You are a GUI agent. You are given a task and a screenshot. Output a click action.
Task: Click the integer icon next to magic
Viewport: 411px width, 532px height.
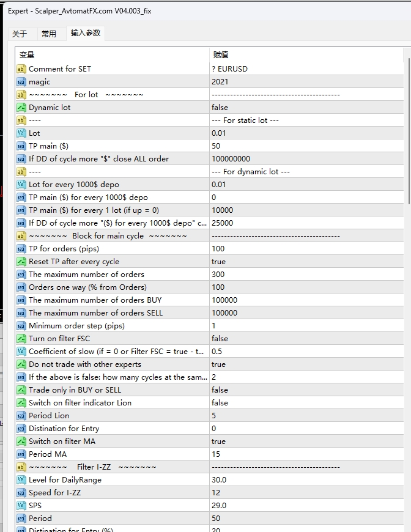[21, 82]
